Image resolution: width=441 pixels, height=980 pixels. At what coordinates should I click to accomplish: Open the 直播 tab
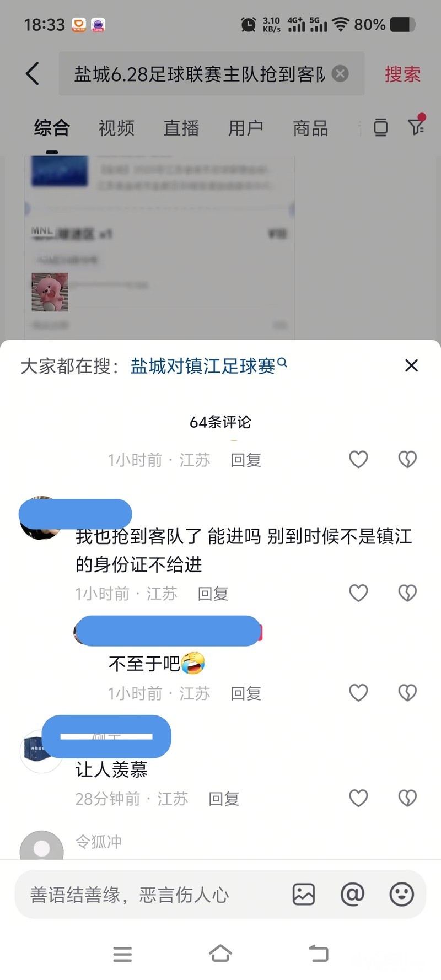181,128
